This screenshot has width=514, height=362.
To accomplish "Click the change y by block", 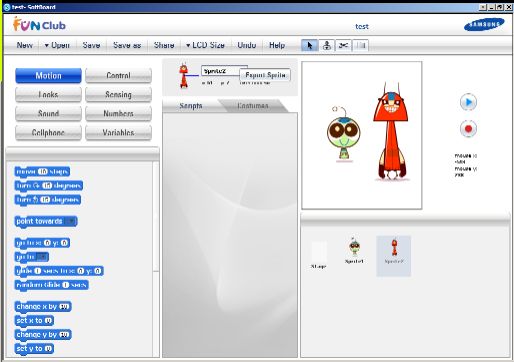I will (43, 334).
